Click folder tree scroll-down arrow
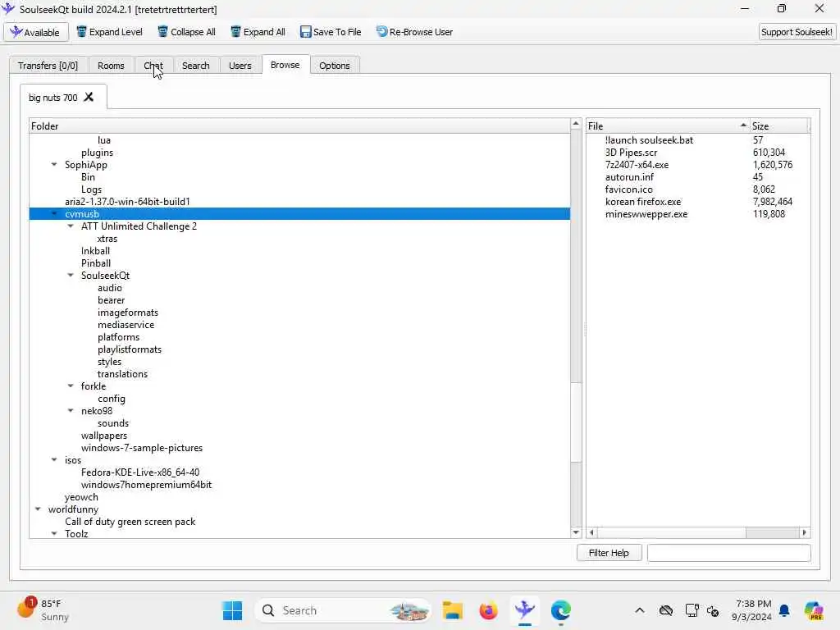Image resolution: width=840 pixels, height=630 pixels. click(x=576, y=532)
